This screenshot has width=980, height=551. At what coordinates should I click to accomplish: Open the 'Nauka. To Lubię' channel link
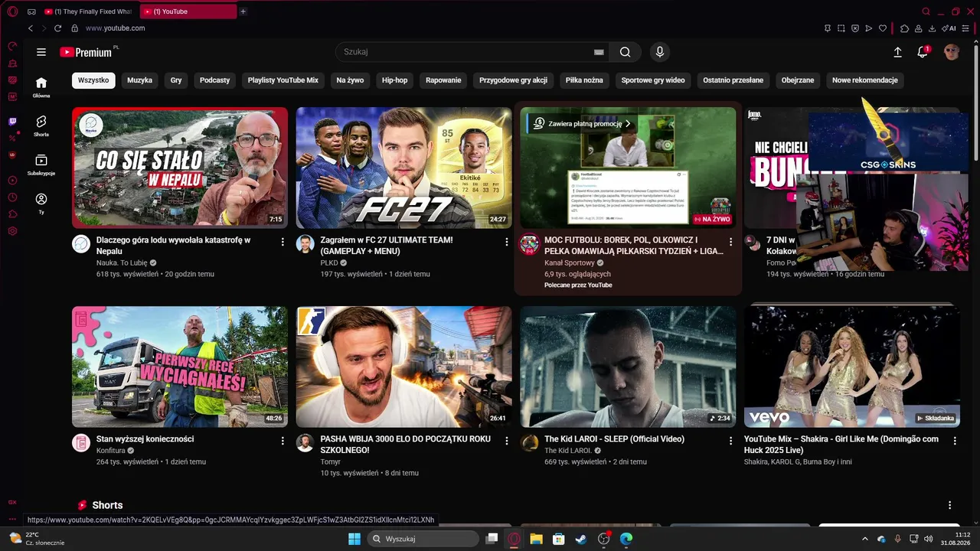(x=122, y=262)
